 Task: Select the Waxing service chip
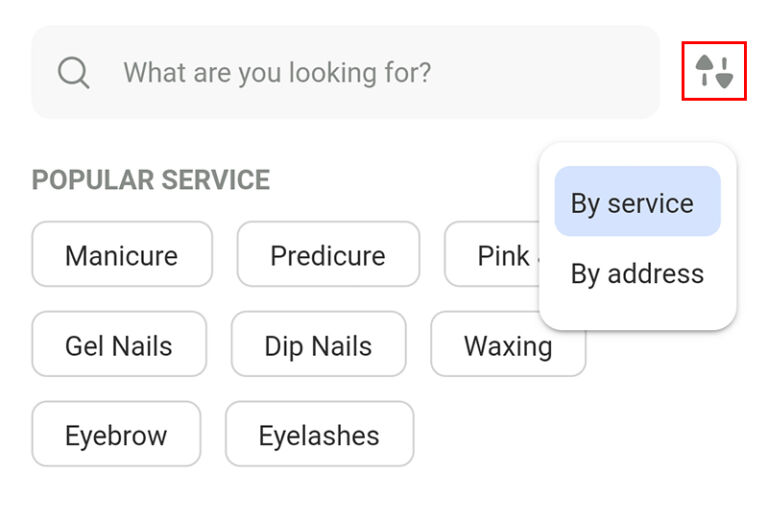click(508, 344)
